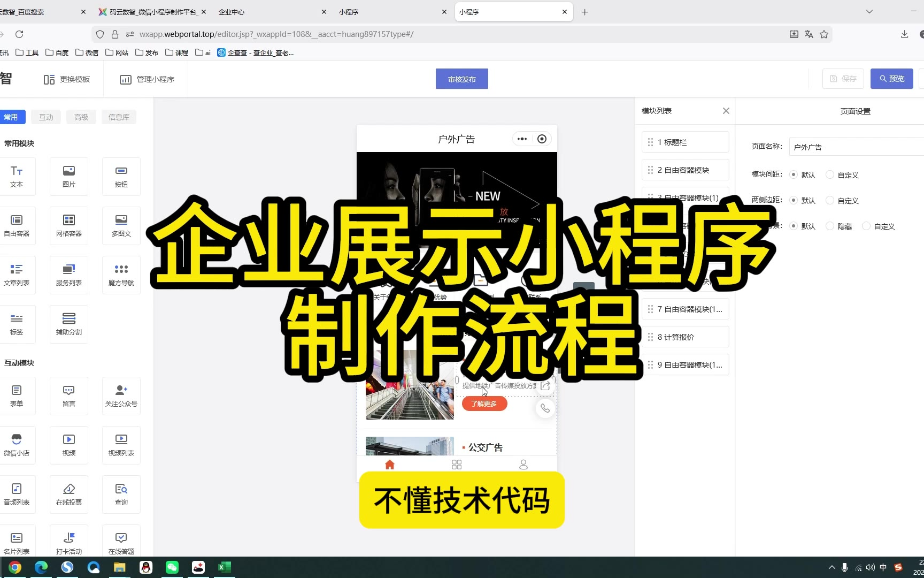
Task: Click the 了解更多 button in preview
Action: coord(484,404)
